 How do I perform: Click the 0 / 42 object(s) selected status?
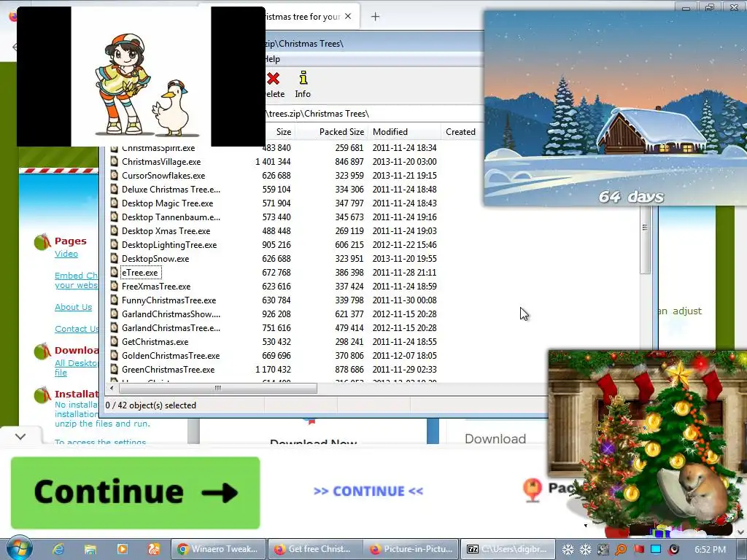(x=150, y=405)
